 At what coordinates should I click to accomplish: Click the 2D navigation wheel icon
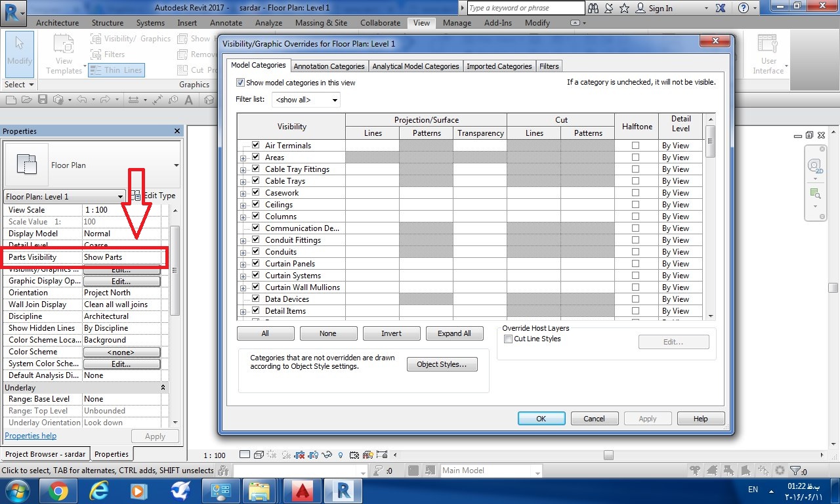pyautogui.click(x=815, y=165)
